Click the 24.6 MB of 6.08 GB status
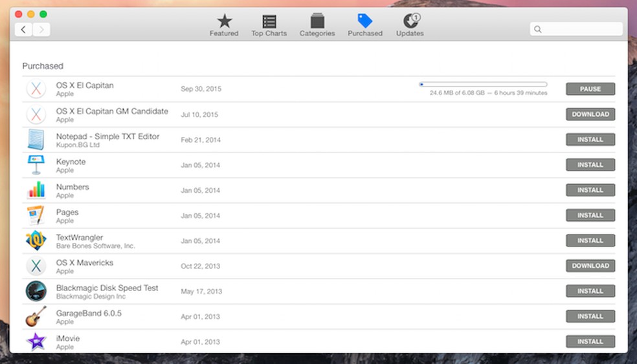Screen dimensions: 637x364 click(x=488, y=93)
